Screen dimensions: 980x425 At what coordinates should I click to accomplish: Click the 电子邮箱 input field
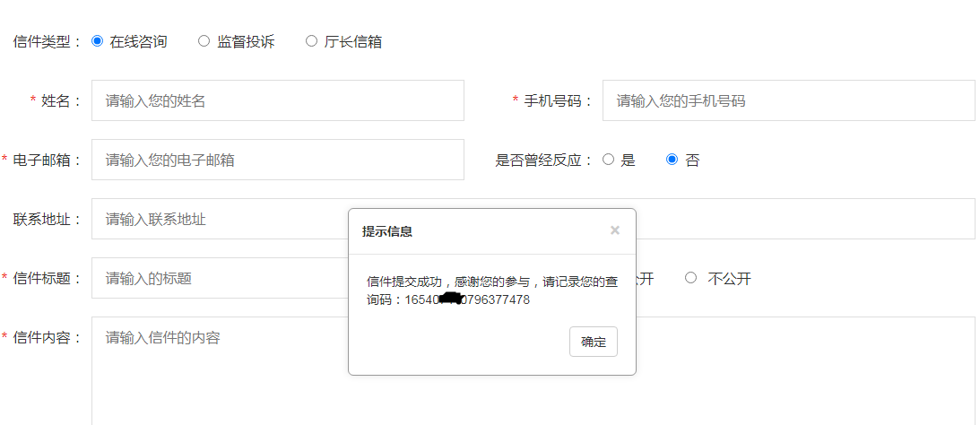click(x=277, y=160)
